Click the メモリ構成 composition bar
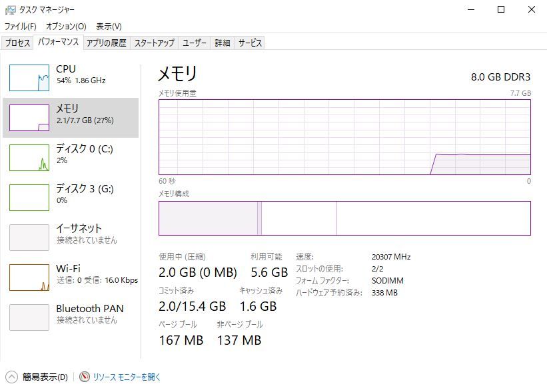This screenshot has height=392, width=547. [x=344, y=218]
